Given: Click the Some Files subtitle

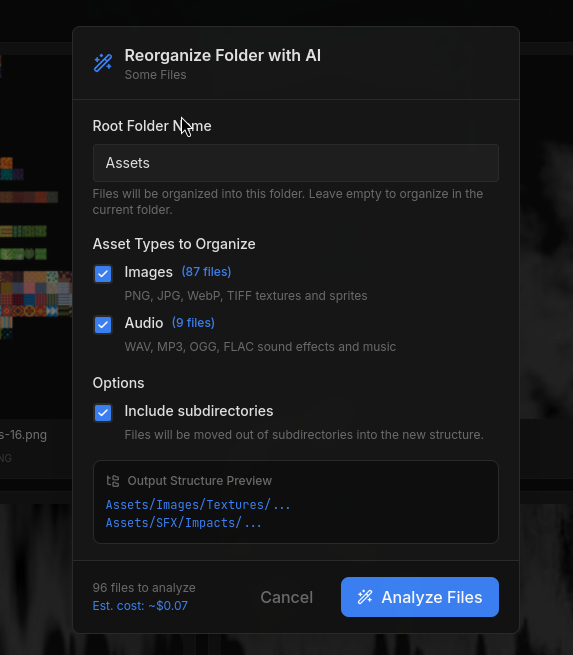Looking at the screenshot, I should [155, 75].
